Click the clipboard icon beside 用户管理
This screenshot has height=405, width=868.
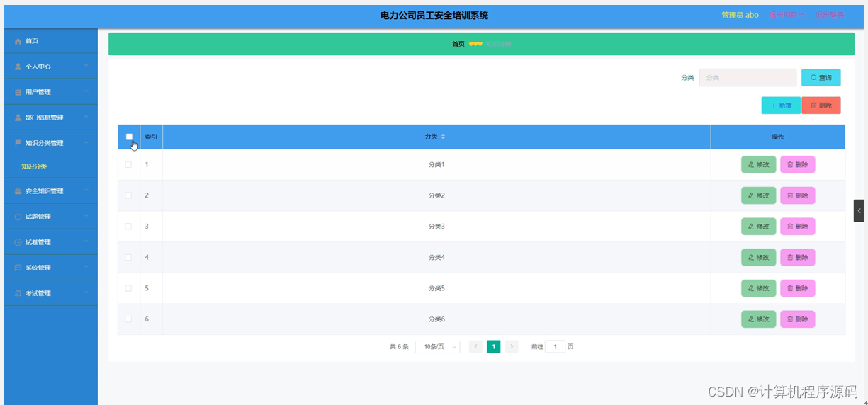(x=18, y=92)
